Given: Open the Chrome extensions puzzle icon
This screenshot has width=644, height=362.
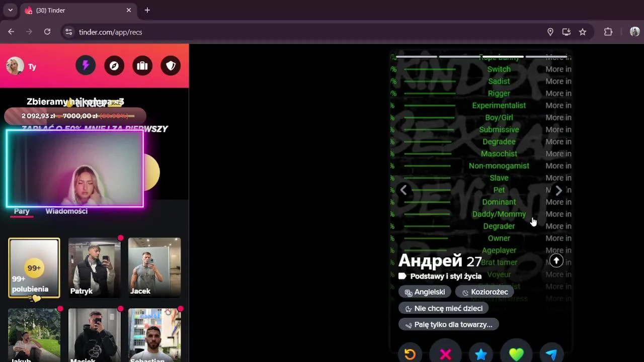Looking at the screenshot, I should point(608,32).
